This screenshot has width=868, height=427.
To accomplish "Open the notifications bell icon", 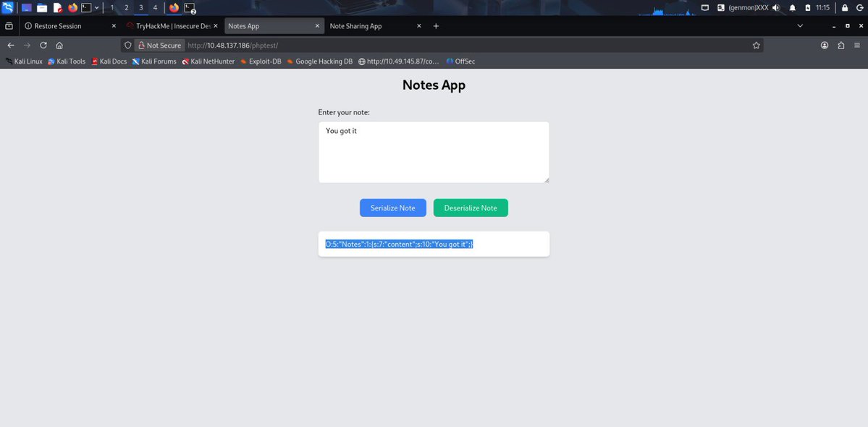I will [792, 8].
